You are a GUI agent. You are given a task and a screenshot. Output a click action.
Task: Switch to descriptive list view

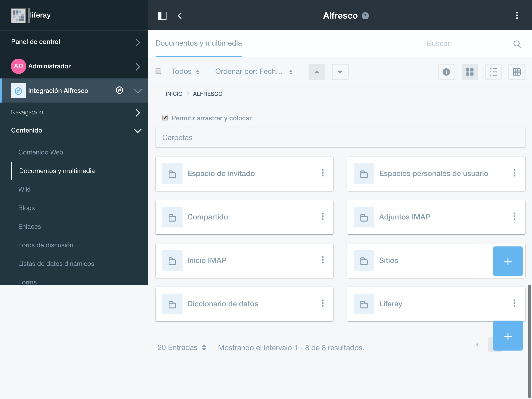coord(493,72)
